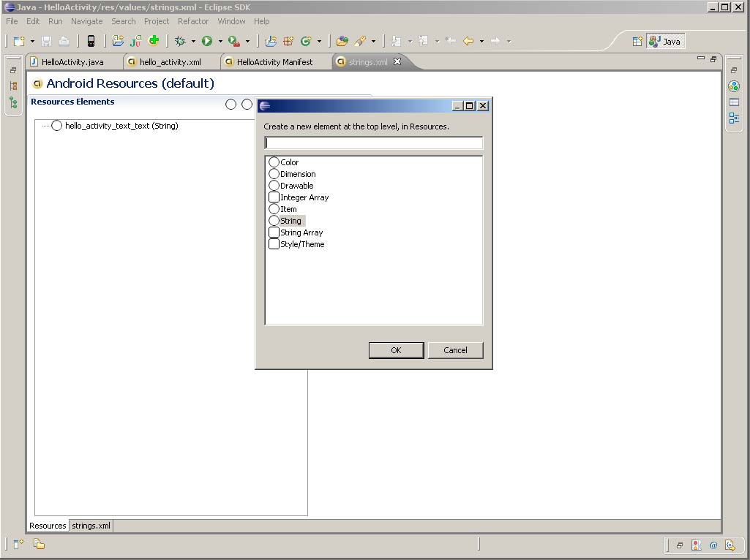Click the green tree icon in left sidebar
The image size is (750, 560).
(x=13, y=102)
